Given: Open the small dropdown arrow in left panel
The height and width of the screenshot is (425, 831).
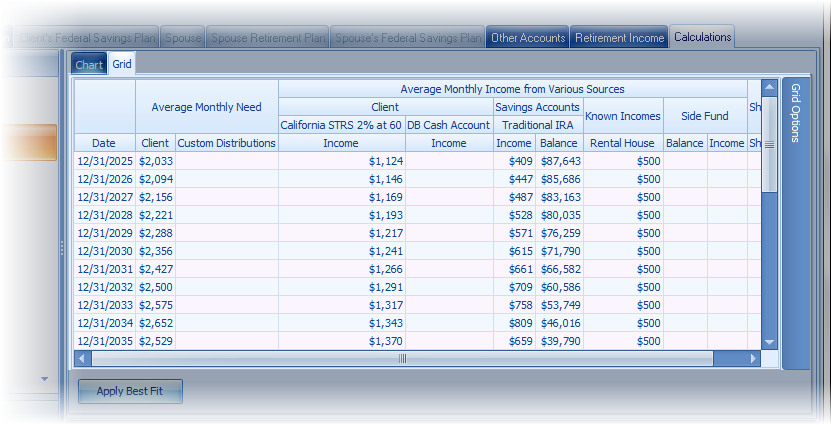Looking at the screenshot, I should tap(44, 379).
